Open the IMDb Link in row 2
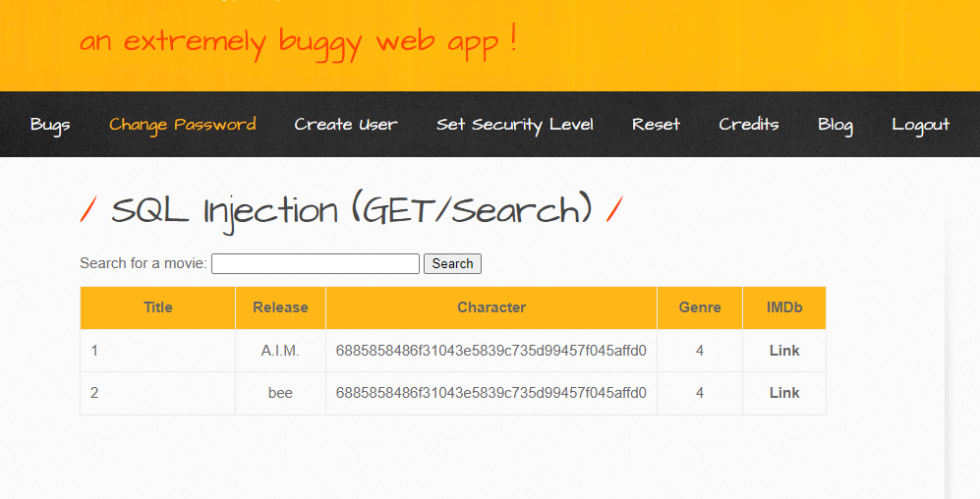 pyautogui.click(x=784, y=393)
